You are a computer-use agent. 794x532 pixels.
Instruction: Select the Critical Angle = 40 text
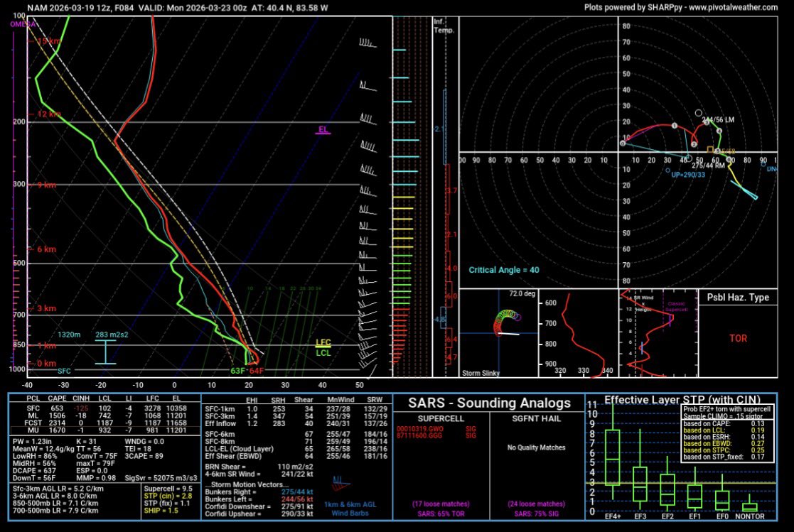point(504,270)
